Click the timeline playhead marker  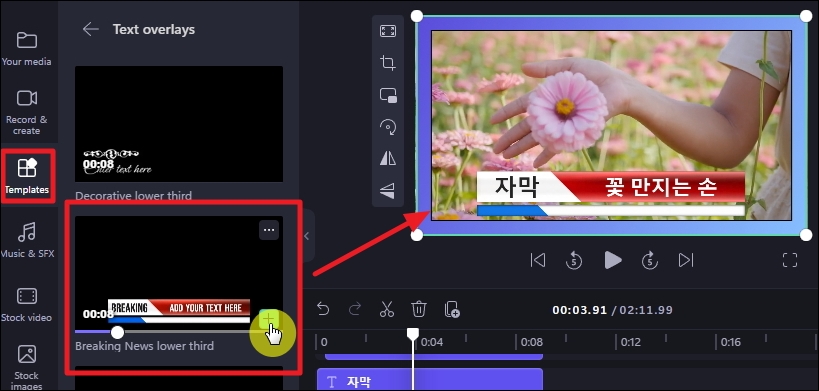[413, 334]
